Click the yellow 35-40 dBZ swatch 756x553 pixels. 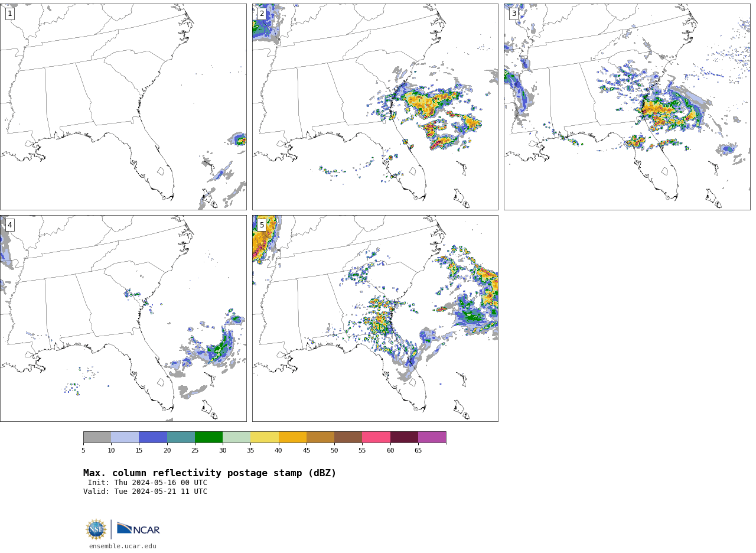tap(265, 437)
